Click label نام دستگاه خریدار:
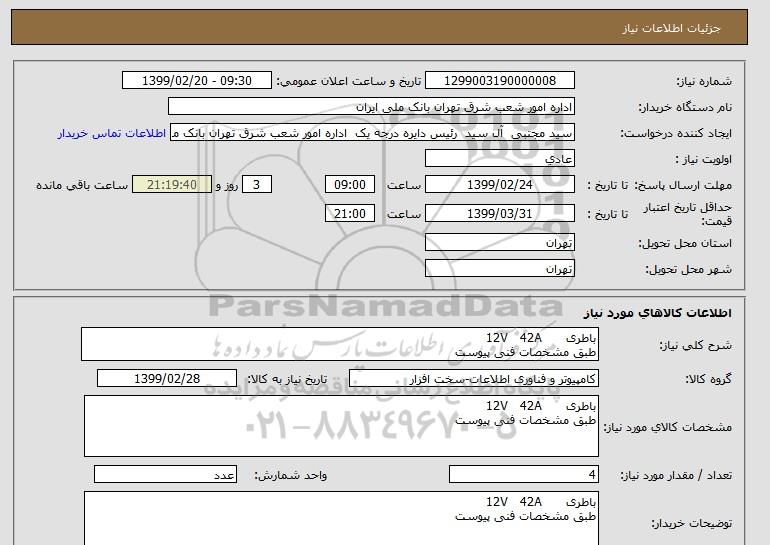Viewport: 770px width, 545px height. click(685, 107)
